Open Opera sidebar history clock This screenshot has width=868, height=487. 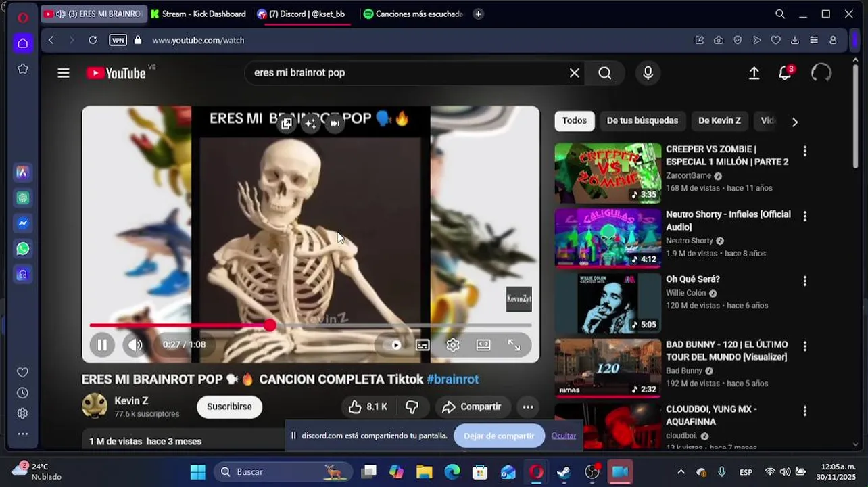pyautogui.click(x=22, y=393)
